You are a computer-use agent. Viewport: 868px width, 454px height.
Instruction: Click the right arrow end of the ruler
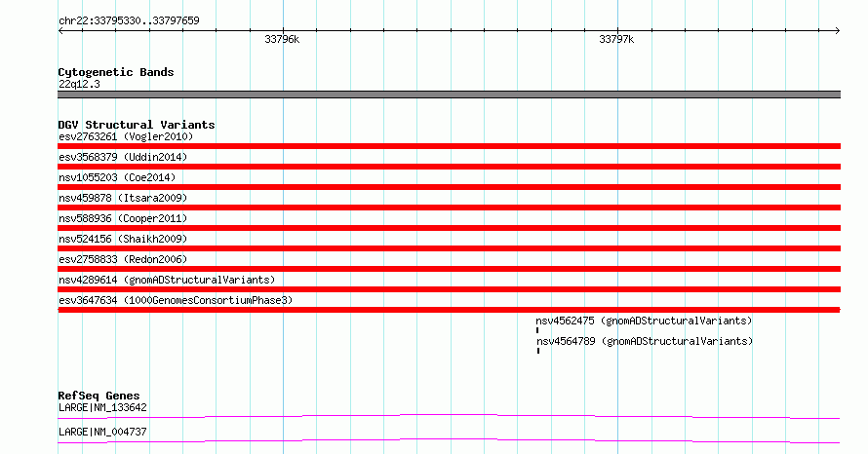(x=837, y=30)
